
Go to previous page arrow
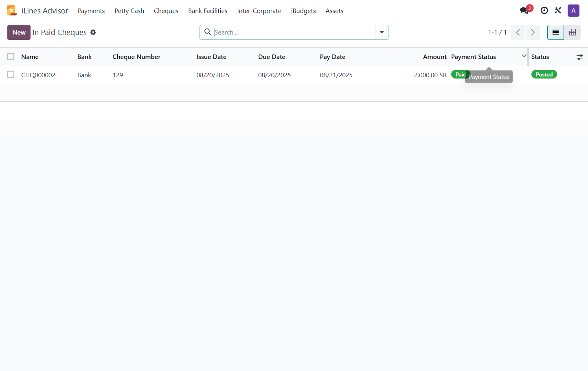tap(518, 32)
